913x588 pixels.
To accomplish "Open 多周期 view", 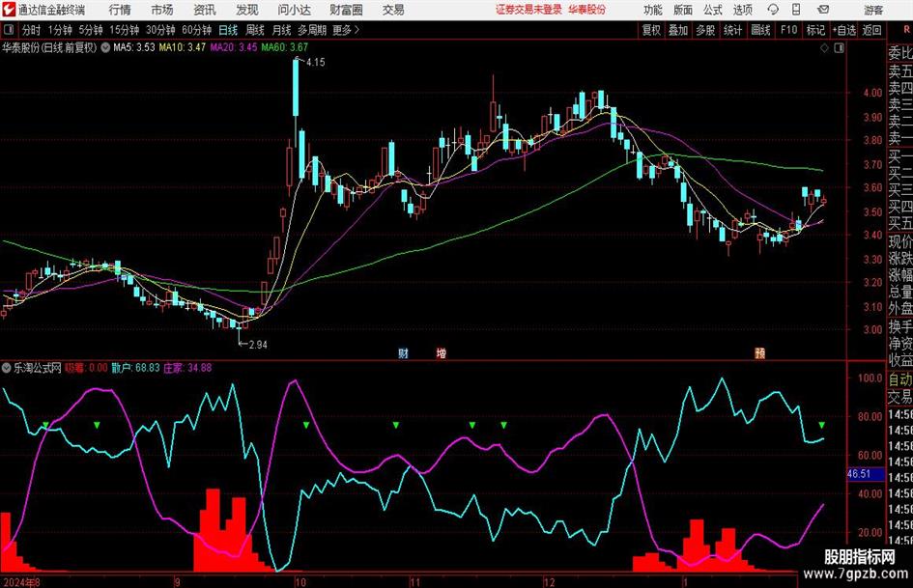I will coord(312,30).
